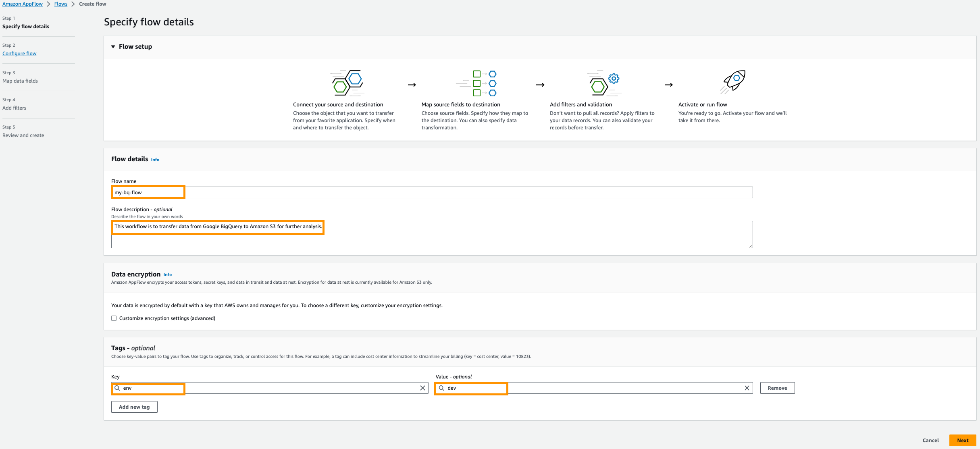The width and height of the screenshot is (980, 449).
Task: Open the Flows breadcrumb page
Action: tap(60, 4)
